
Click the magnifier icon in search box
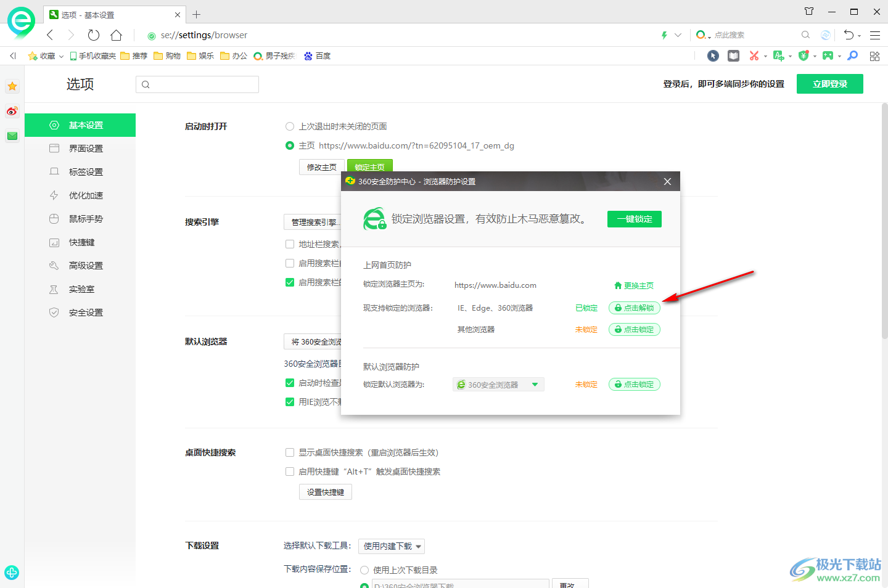click(x=805, y=35)
